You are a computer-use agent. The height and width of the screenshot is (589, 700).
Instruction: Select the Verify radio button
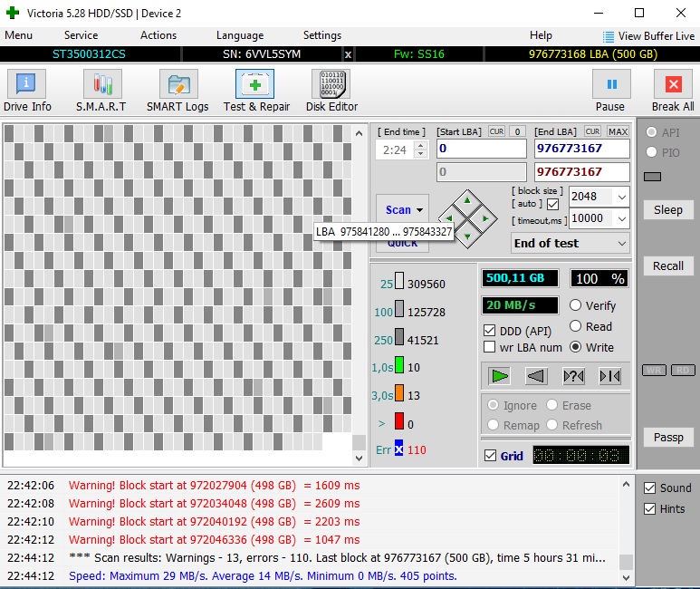(x=576, y=305)
